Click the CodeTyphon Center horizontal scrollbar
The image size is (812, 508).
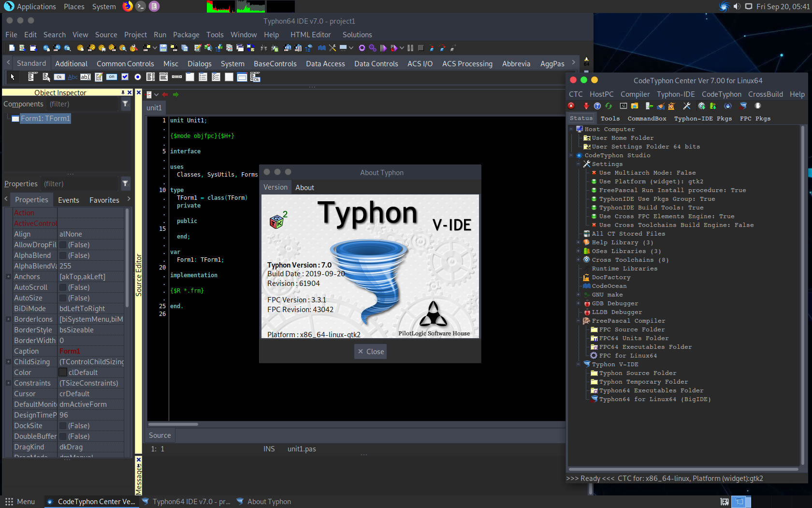[x=683, y=469]
